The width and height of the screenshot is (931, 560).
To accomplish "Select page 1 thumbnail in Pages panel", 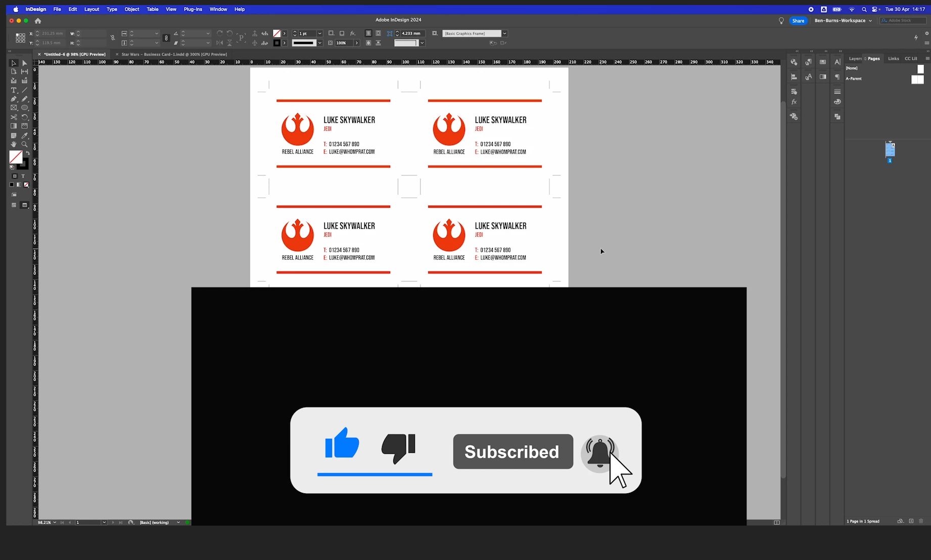I will point(890,150).
